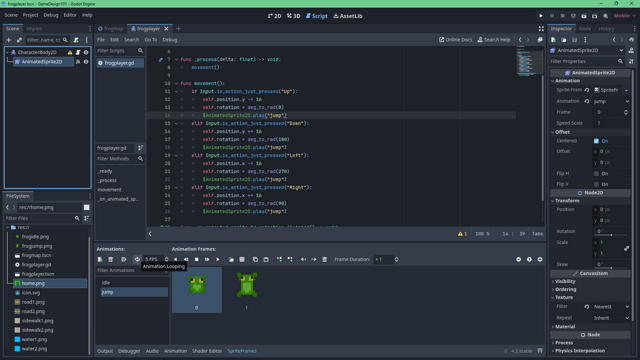Create a new resource in Inspector
Image resolution: width=640 pixels, height=360 pixels.
pyautogui.click(x=553, y=40)
